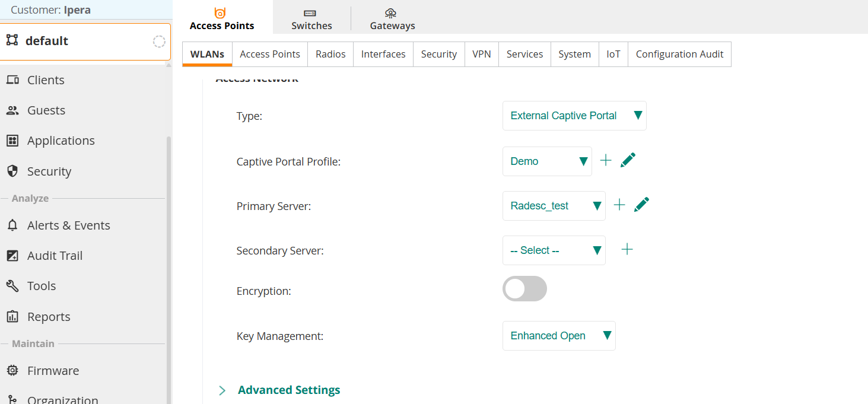
Task: Switch to the Gateways section
Action: tap(392, 19)
